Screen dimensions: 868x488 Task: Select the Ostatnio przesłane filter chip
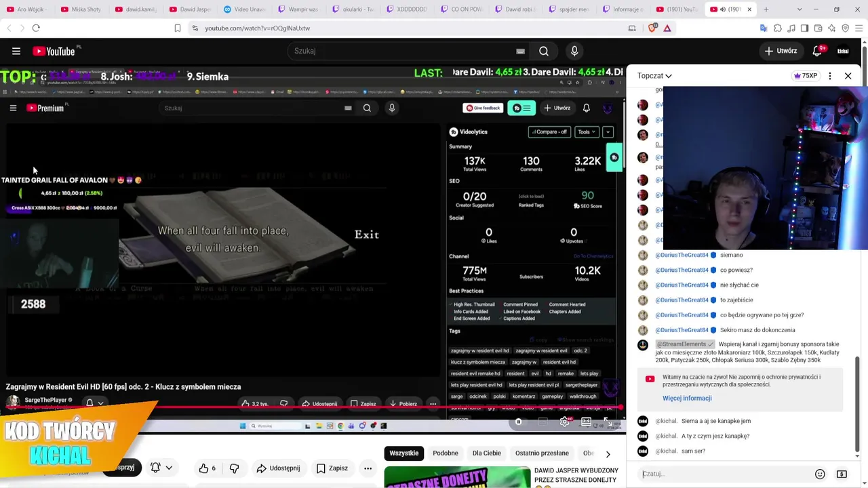542,453
